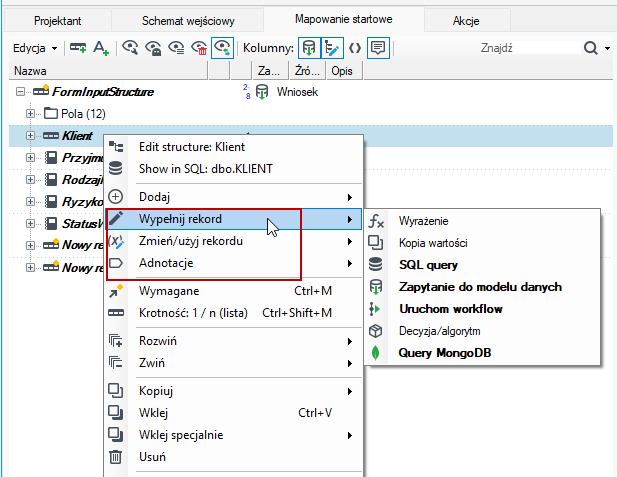This screenshot has height=477, width=617.
Task: Expand the Rodzaj... tree node
Action: [x=30, y=180]
